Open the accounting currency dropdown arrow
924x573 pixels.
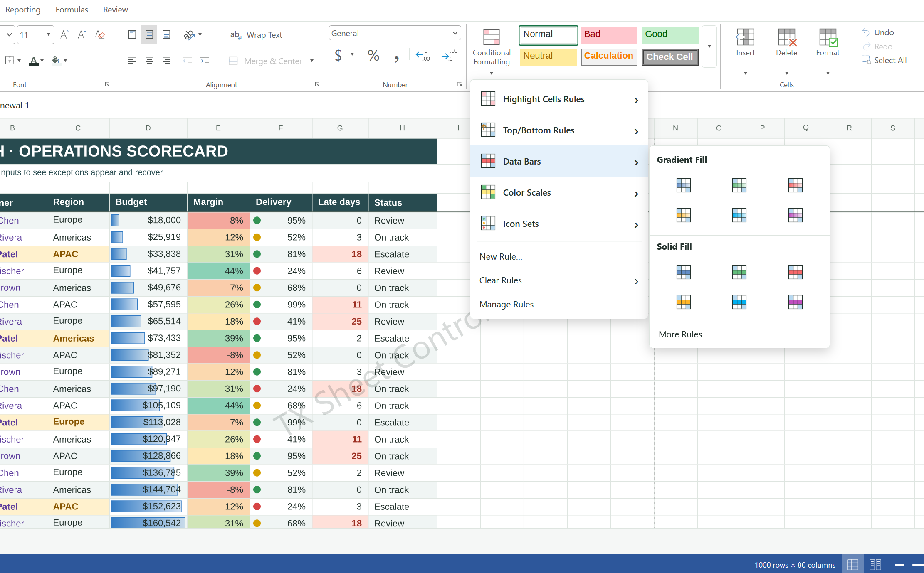click(x=352, y=54)
